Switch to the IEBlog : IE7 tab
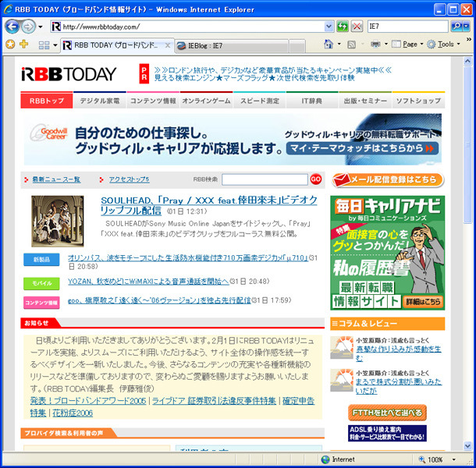Viewport: 476px width, 468px height. (x=231, y=46)
